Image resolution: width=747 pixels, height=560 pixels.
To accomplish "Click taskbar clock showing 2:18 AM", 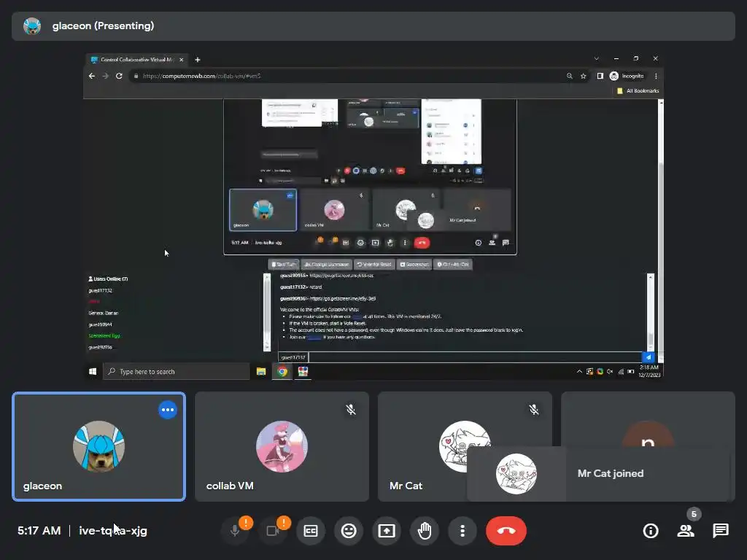I will pyautogui.click(x=649, y=371).
